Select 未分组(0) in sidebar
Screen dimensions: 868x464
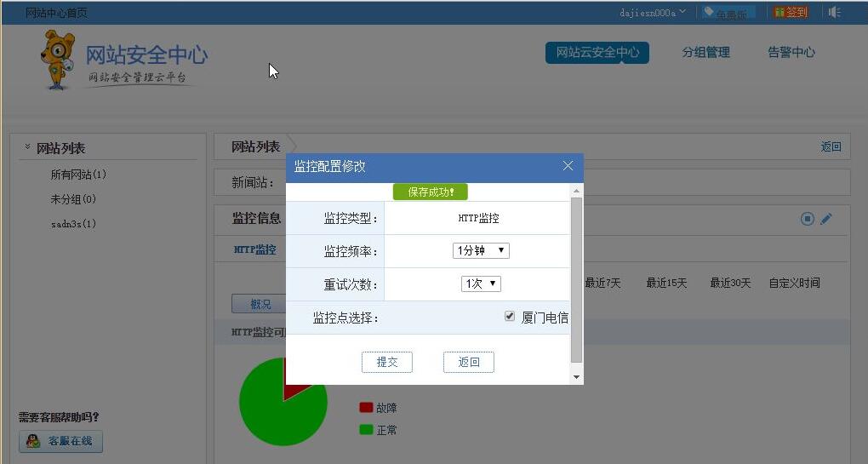73,198
